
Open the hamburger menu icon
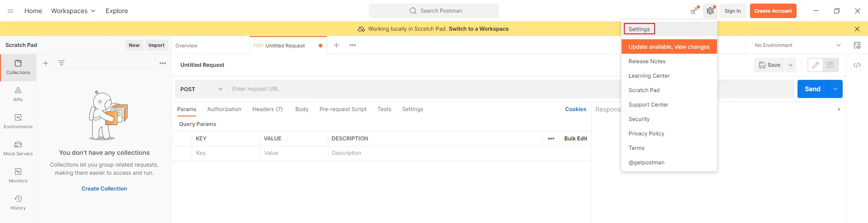[x=10, y=11]
